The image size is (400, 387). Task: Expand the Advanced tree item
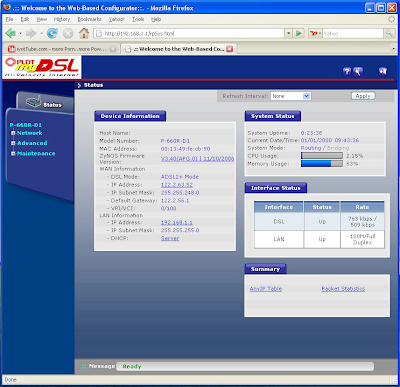13,143
